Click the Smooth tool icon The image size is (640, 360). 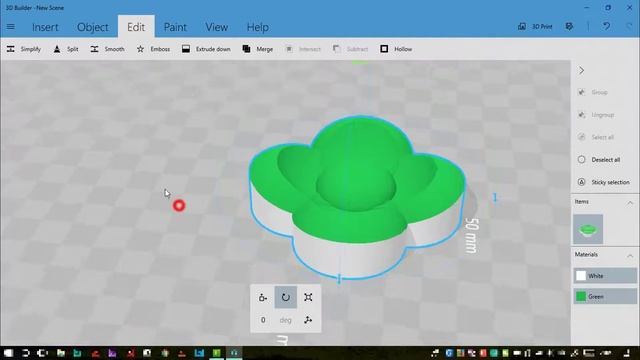click(94, 49)
